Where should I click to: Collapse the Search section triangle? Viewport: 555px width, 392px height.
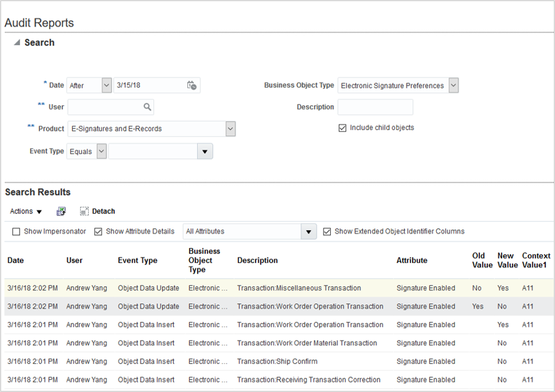[17, 42]
